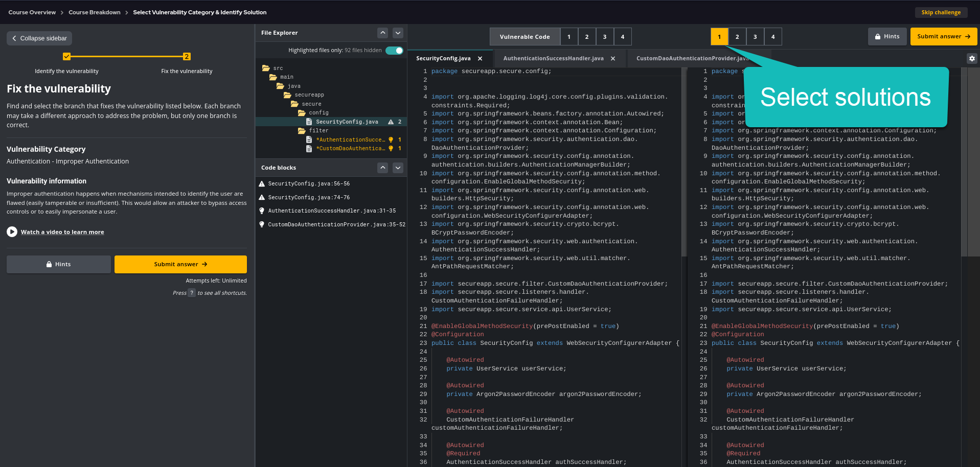
Task: Open CustomDaoAuthentica… file in tree
Action: tap(350, 149)
